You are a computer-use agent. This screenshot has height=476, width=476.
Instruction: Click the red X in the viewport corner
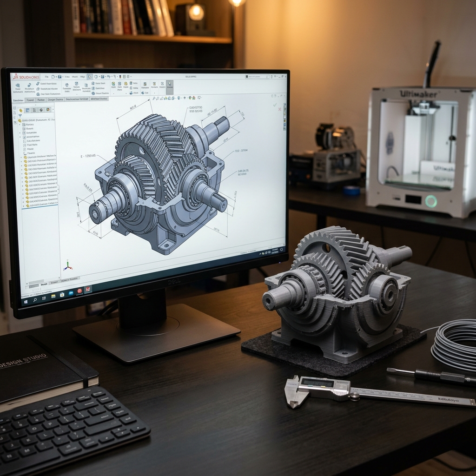(x=280, y=109)
